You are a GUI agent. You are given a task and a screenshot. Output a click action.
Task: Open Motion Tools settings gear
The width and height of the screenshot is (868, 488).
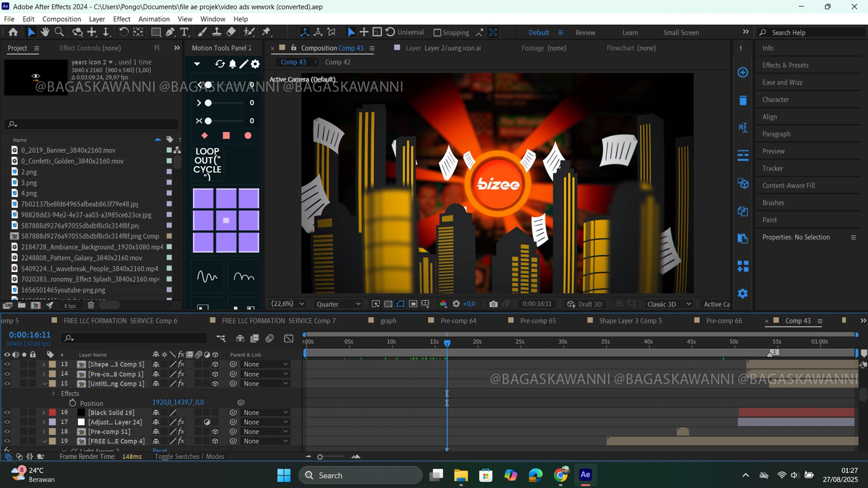pos(255,64)
